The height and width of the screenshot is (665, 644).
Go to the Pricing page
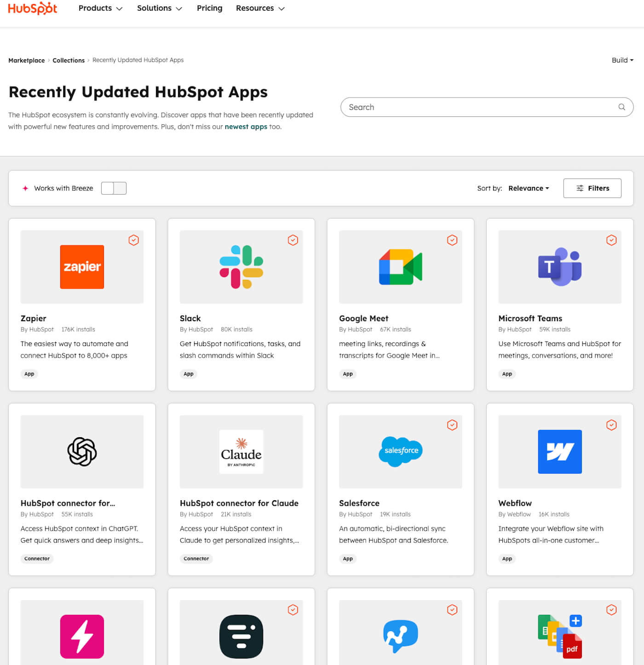[209, 8]
